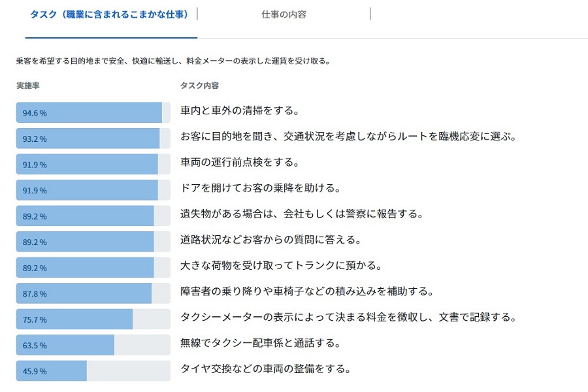Click task 道路状況などお客からの質問に答える

(271, 240)
